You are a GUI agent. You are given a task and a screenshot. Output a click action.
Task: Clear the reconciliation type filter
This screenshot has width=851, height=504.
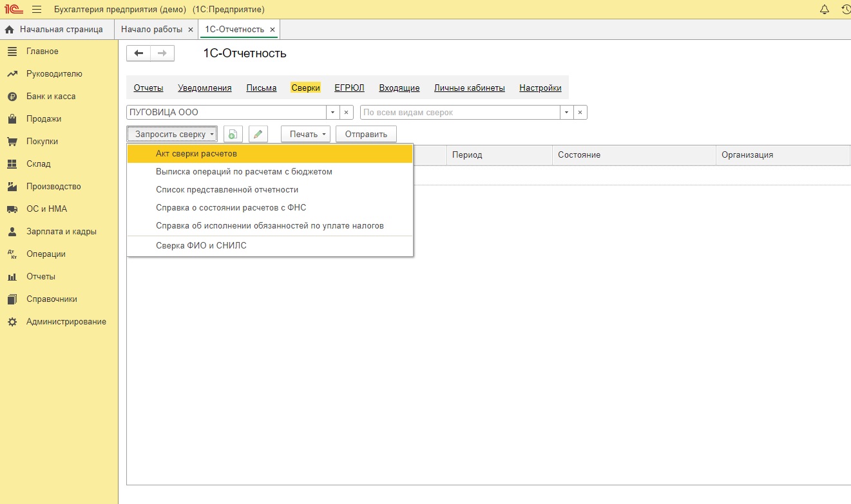(x=580, y=113)
